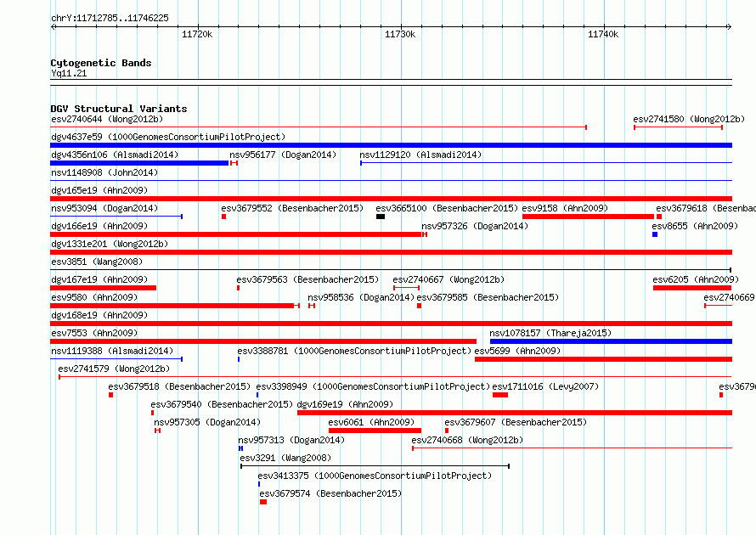Click nsv957305 (Dogan2014) label

click(207, 422)
